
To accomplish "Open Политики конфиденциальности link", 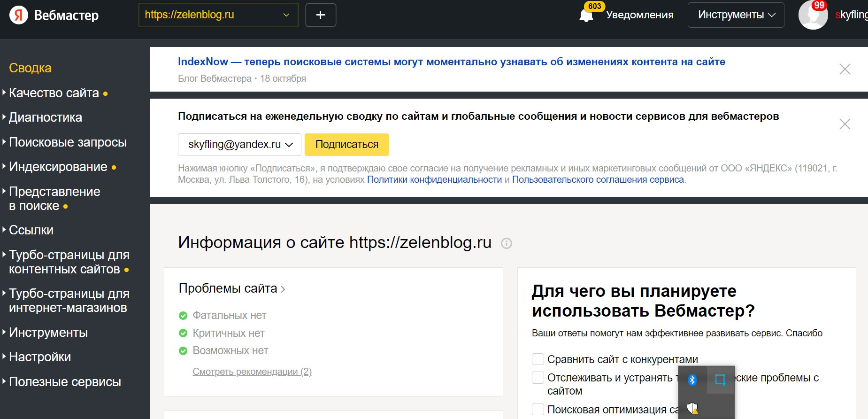I will (x=435, y=179).
